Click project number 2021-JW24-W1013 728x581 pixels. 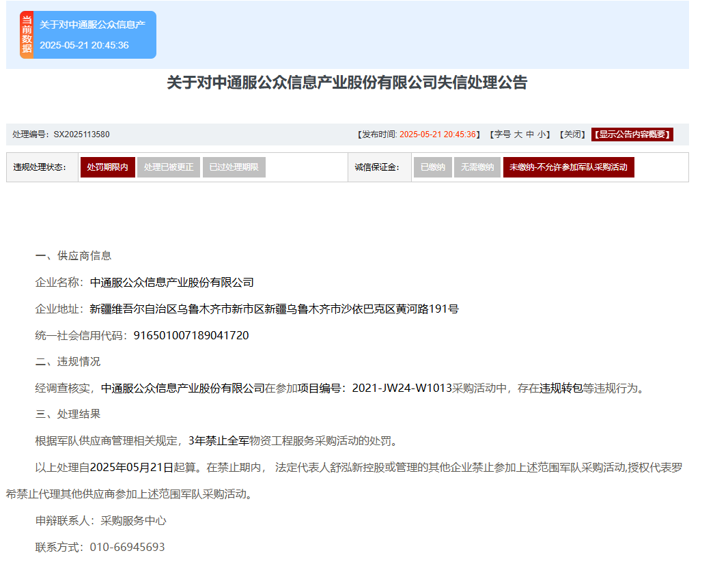click(402, 388)
